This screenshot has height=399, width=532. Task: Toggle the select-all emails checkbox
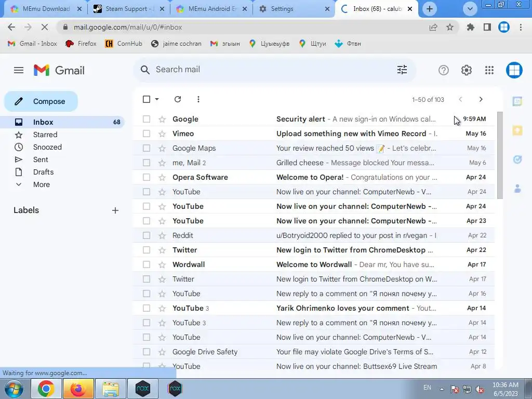point(146,99)
